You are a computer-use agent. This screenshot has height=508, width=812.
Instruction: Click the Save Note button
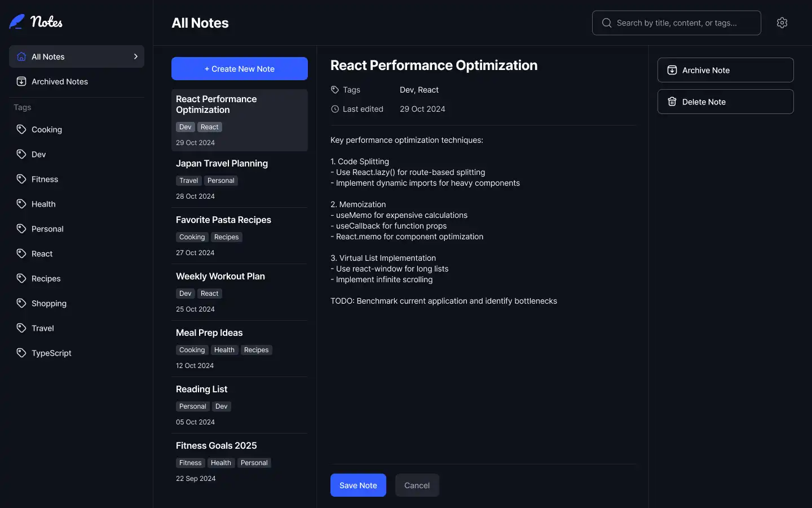pyautogui.click(x=358, y=485)
